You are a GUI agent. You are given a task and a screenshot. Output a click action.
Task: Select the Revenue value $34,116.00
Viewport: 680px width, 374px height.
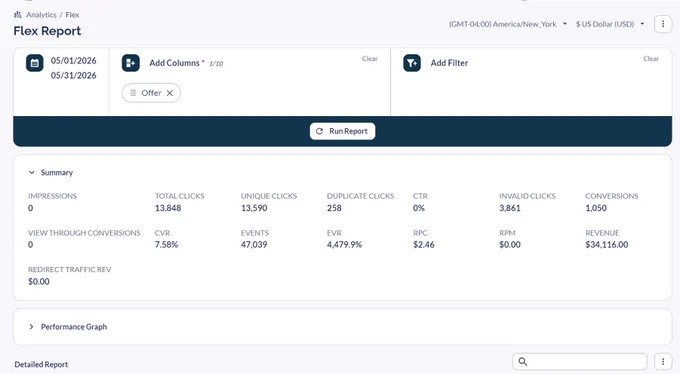(x=607, y=245)
